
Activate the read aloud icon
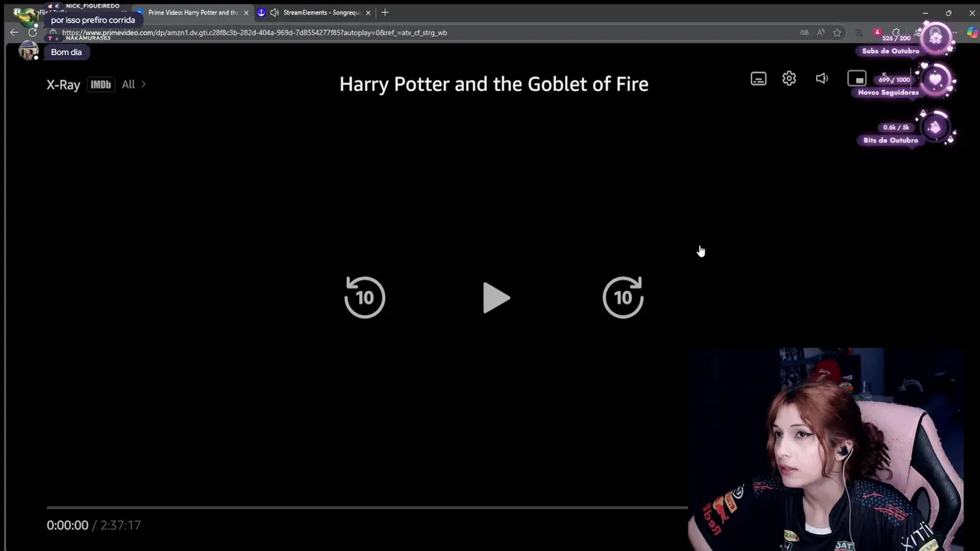click(821, 32)
